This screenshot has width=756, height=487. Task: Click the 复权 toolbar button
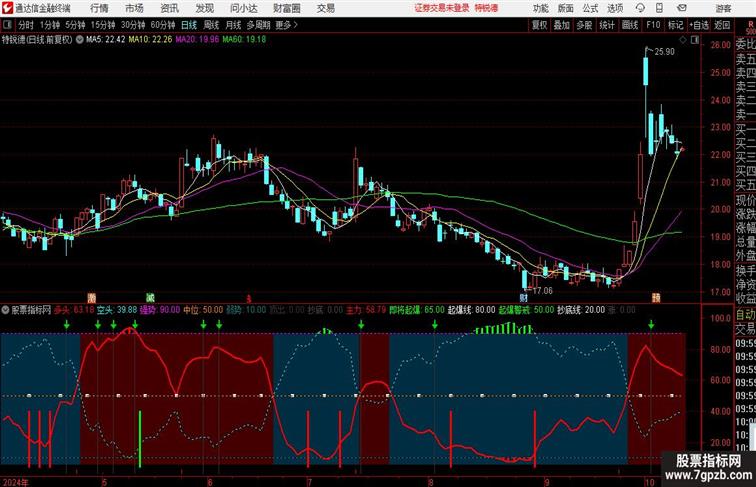click(x=539, y=25)
